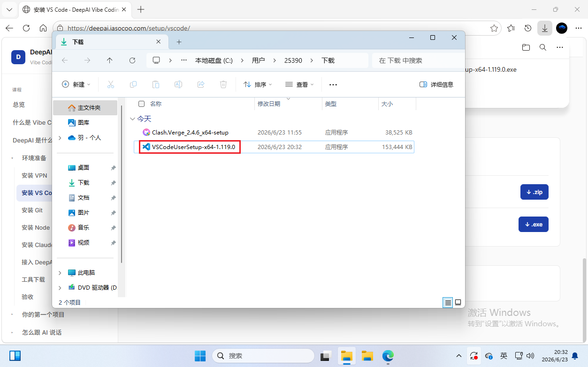Click the Edge address bar URL
Screen dimensions: 588x367
129,28
